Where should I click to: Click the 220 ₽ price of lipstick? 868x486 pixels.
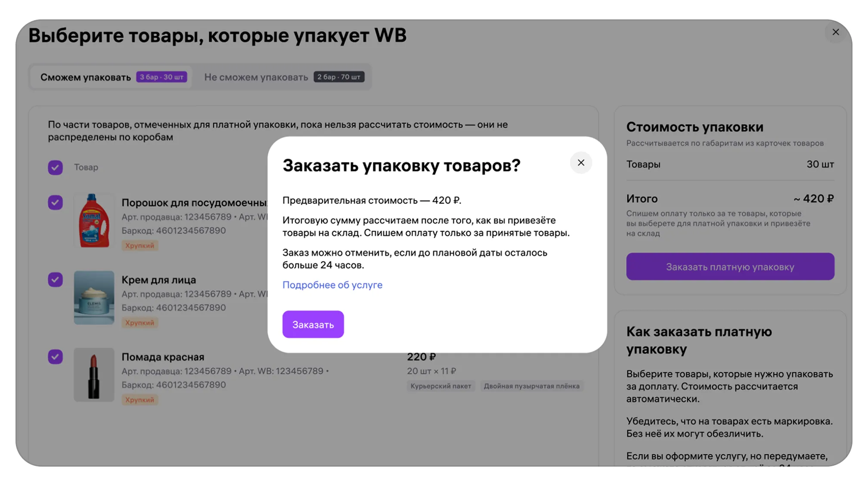click(x=422, y=357)
